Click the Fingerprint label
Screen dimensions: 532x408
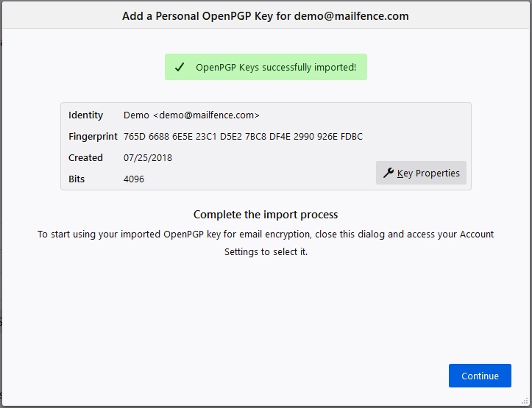tap(93, 136)
